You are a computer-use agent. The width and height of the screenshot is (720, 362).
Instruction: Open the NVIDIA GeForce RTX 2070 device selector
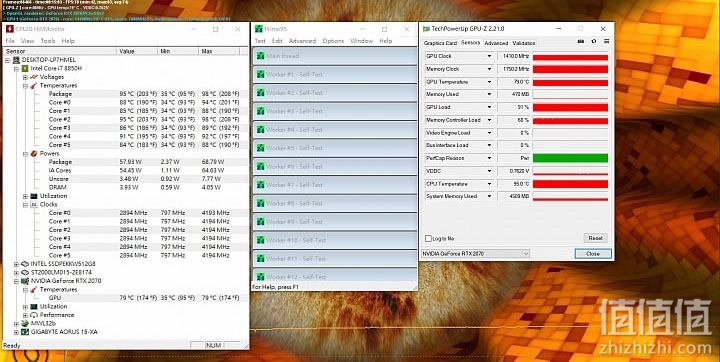475,254
